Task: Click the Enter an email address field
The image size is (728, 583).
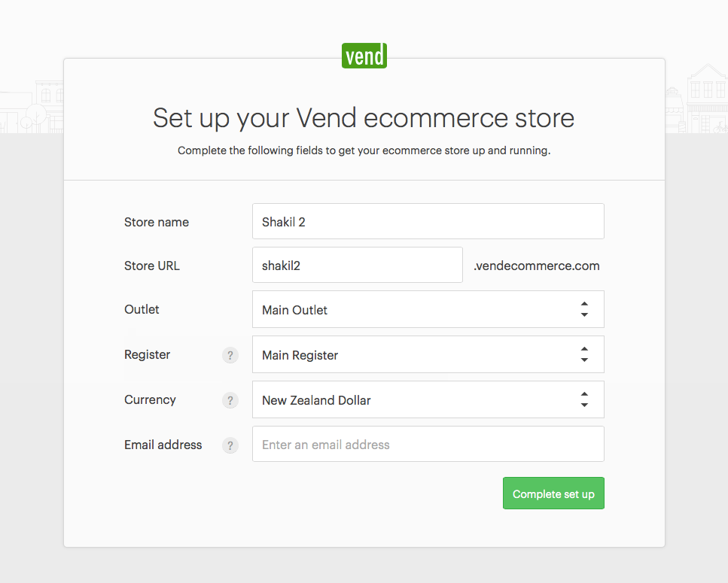Action: click(428, 444)
